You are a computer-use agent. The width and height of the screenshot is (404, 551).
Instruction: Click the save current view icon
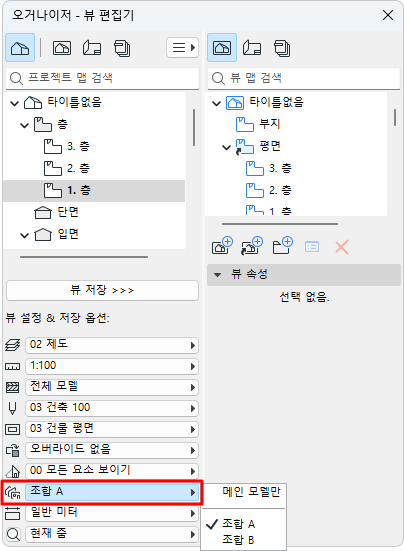tap(222, 246)
